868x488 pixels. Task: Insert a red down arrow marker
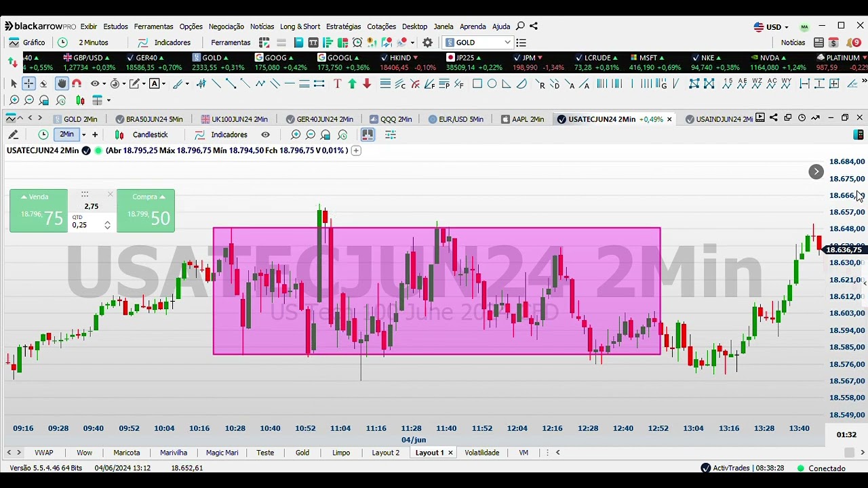pos(367,84)
